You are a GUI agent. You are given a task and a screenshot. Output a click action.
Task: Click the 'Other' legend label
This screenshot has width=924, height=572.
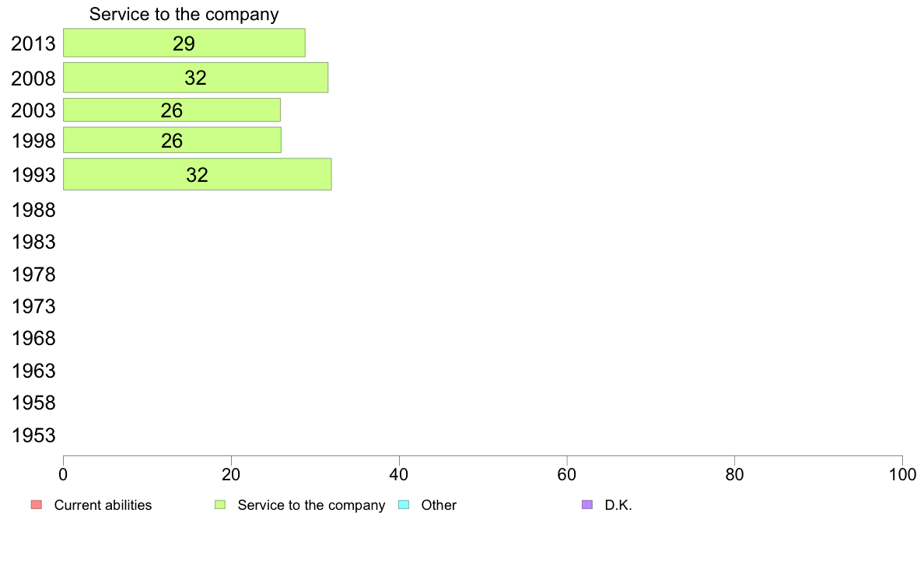[x=439, y=505]
